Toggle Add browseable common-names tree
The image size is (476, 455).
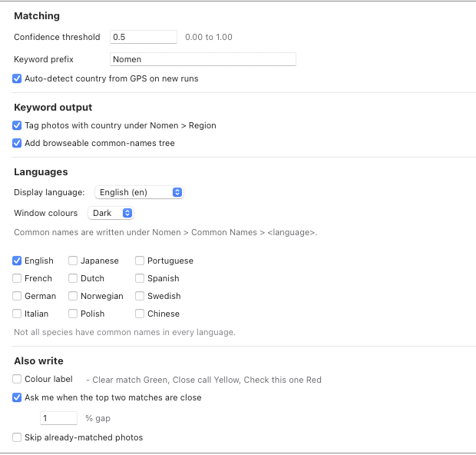[17, 143]
